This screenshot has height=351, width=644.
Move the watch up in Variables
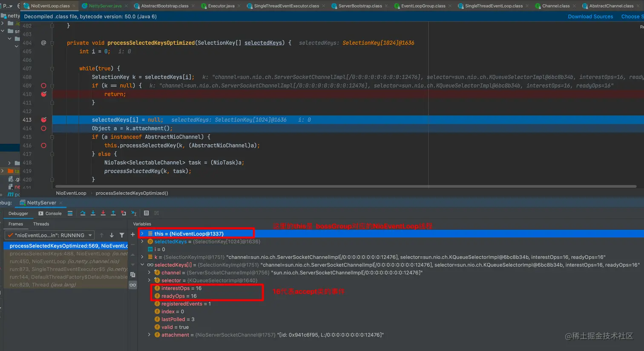(x=133, y=254)
